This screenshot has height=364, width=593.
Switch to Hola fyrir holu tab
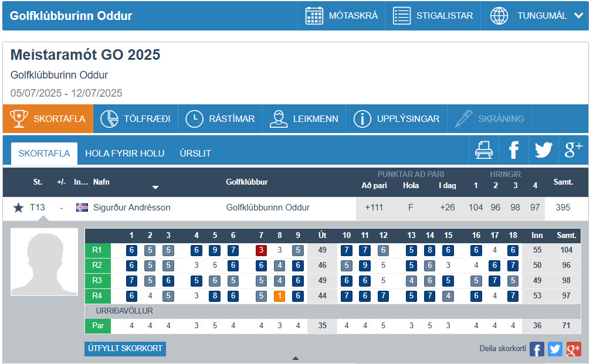124,154
